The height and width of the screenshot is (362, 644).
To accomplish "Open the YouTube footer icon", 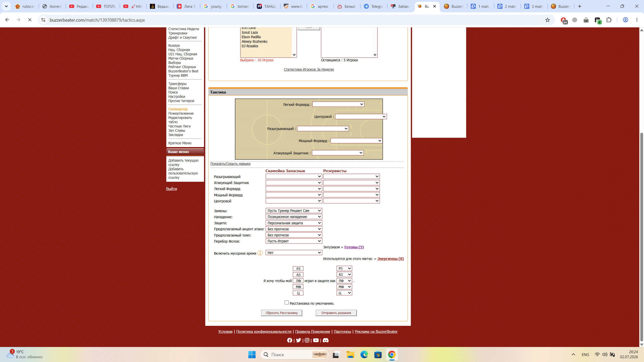I will click(x=316, y=340).
